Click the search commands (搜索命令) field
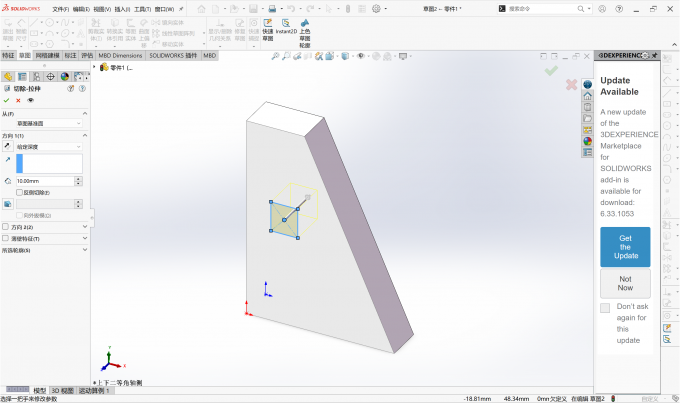The width and height of the screenshot is (680, 403). tap(542, 9)
